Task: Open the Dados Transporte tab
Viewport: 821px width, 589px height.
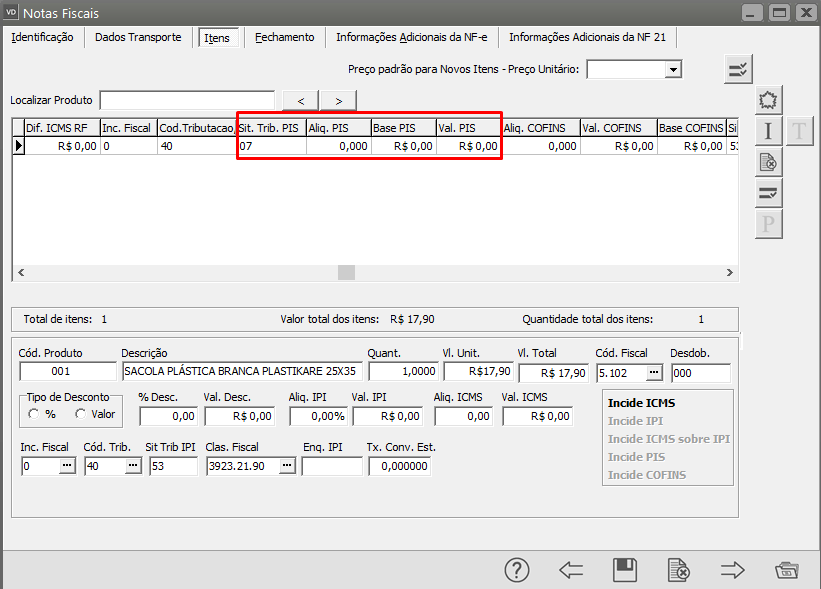Action: pos(138,37)
